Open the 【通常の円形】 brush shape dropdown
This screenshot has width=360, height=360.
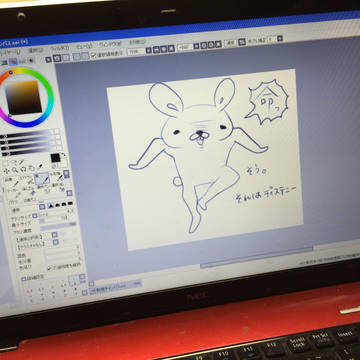click(55, 235)
